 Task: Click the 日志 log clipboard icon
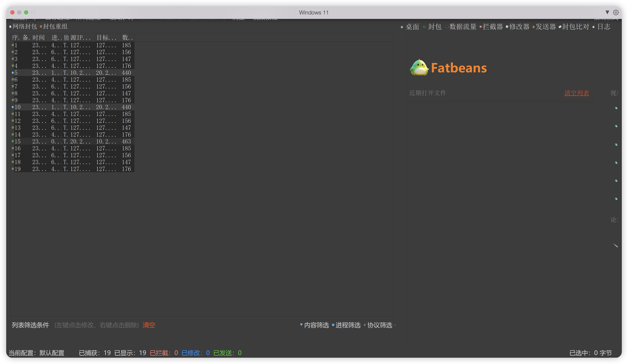[594, 27]
